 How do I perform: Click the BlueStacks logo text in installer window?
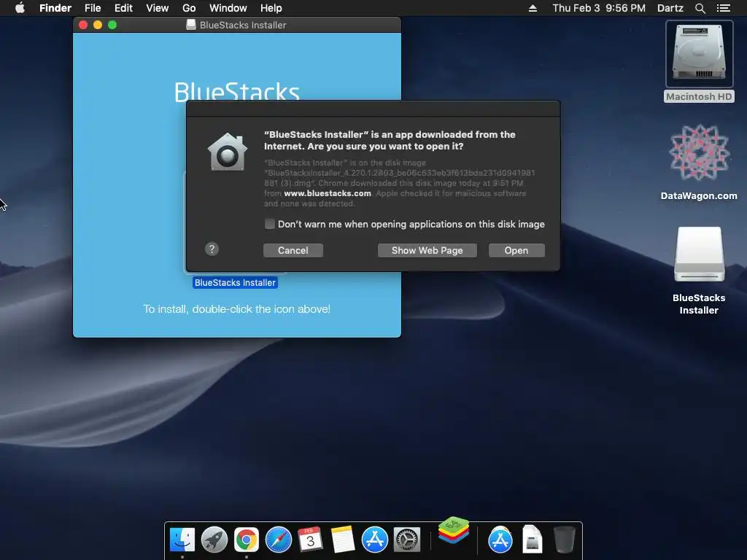click(237, 91)
